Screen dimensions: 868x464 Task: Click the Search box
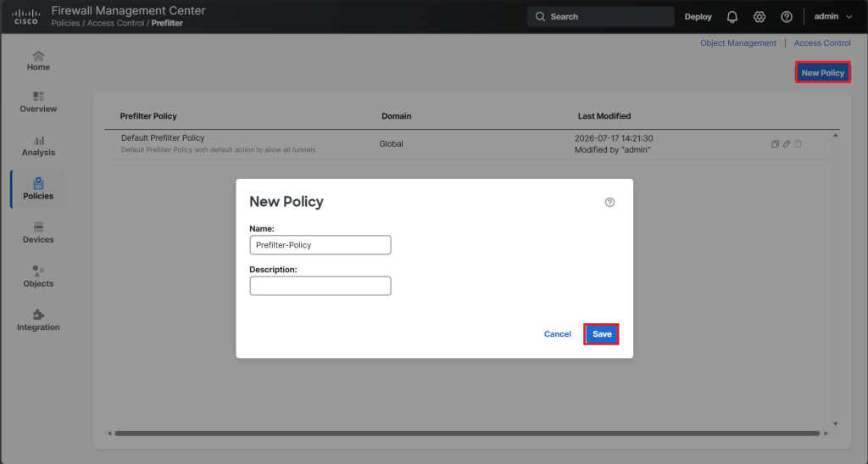coord(601,17)
